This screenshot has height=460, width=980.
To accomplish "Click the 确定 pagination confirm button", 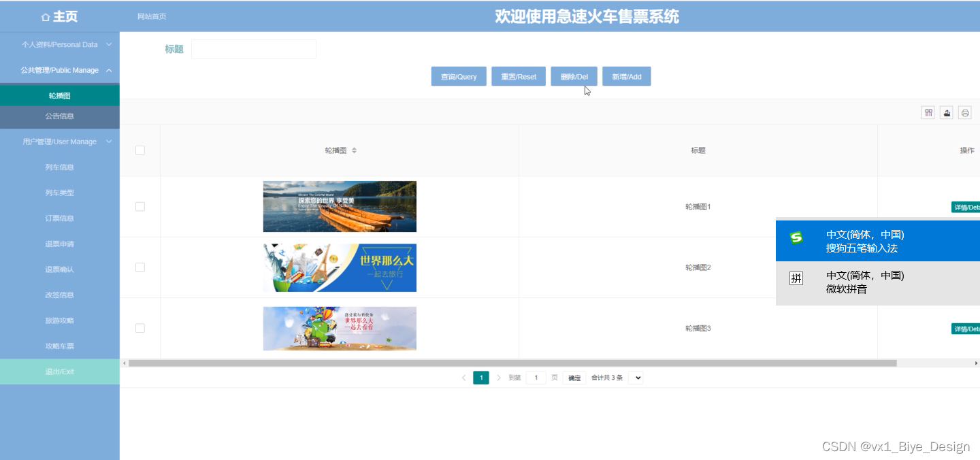I will click(x=575, y=378).
